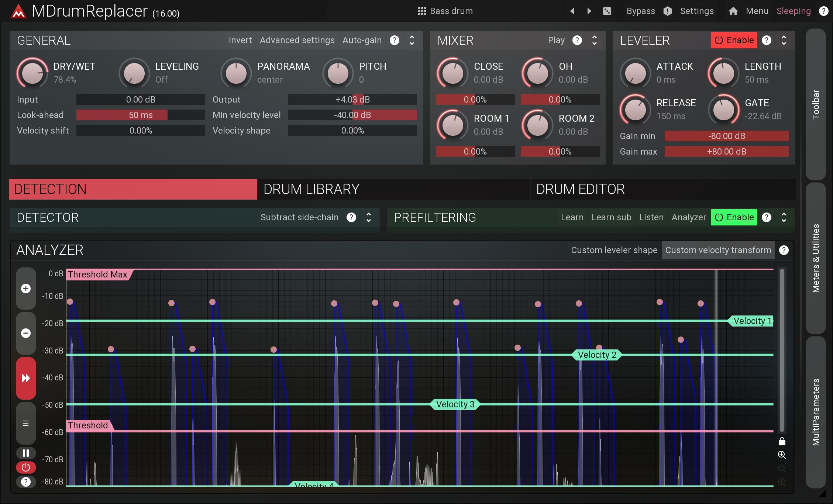Toggle Auto-gain in the GENERAL panel
Image resolution: width=833 pixels, height=504 pixels.
click(362, 40)
